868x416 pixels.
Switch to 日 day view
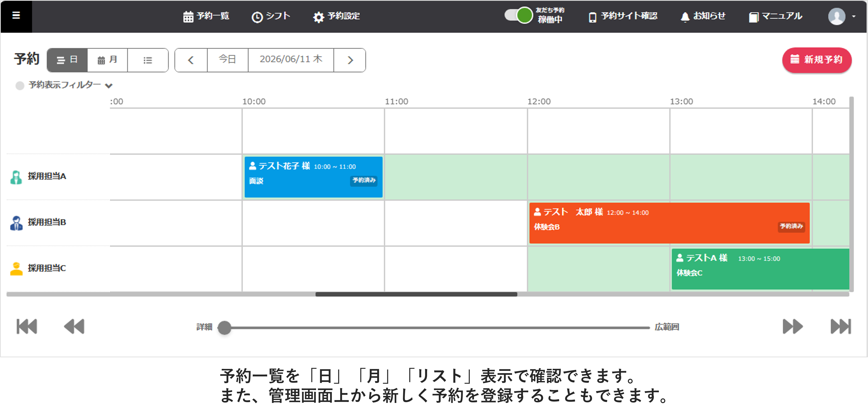(x=67, y=60)
